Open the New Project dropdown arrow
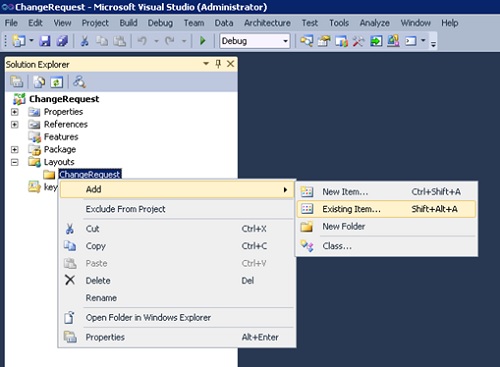Viewport: 500px width, 367px height. (x=31, y=41)
